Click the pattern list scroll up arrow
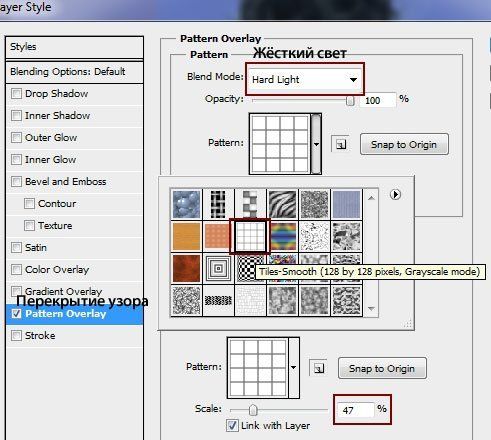Screen dimensions: 491x440 pos(371,198)
